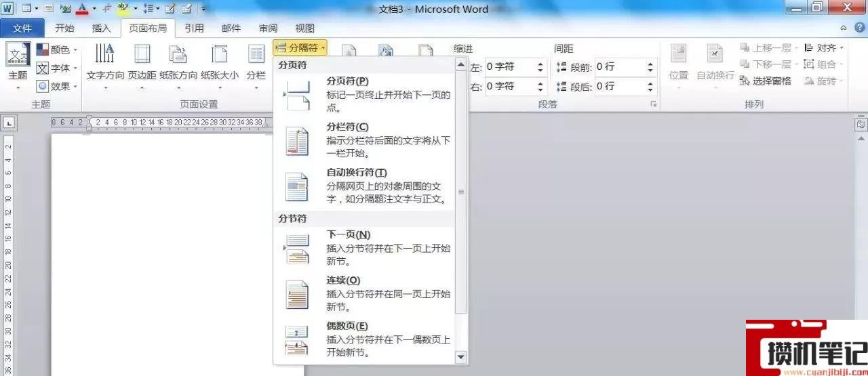Image resolution: width=868 pixels, height=376 pixels.
Task: Switch to the 开始 tab
Action: 64,28
